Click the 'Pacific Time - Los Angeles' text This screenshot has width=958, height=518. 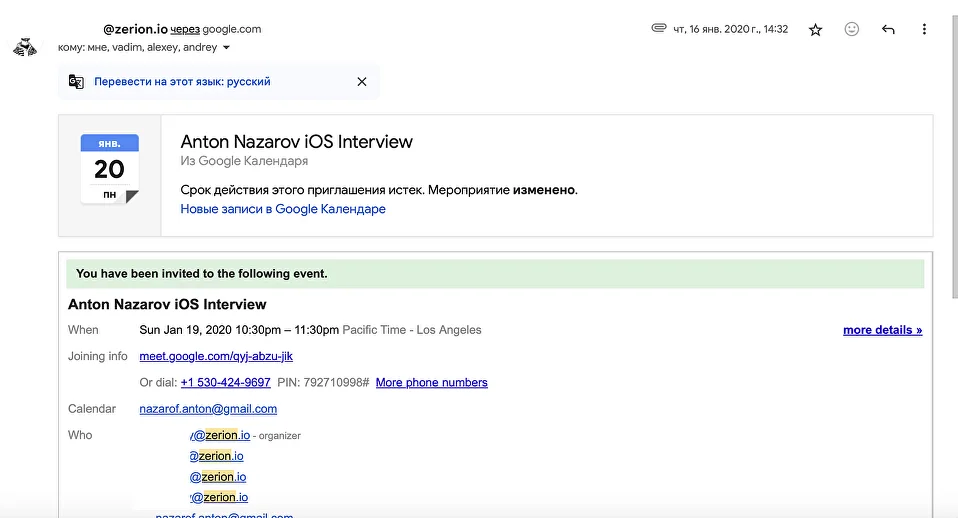[412, 330]
